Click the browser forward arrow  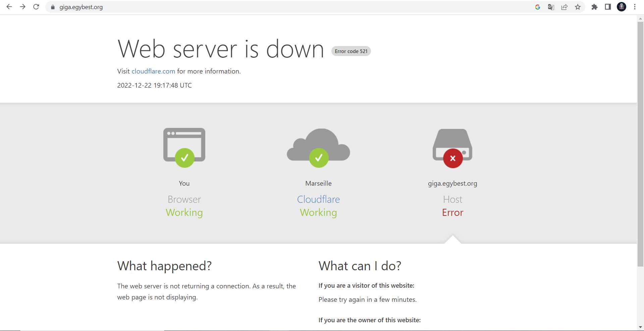tap(22, 7)
